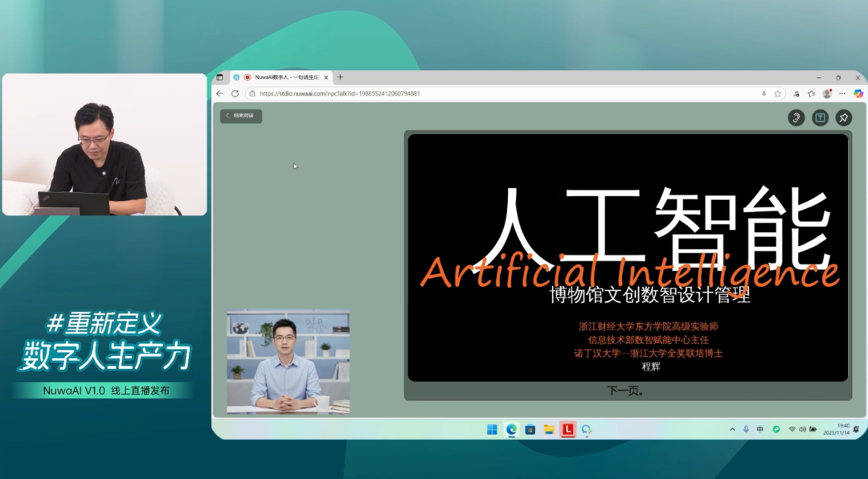Open the Edge profile avatar with notification dot
868x479 pixels.
[x=828, y=94]
